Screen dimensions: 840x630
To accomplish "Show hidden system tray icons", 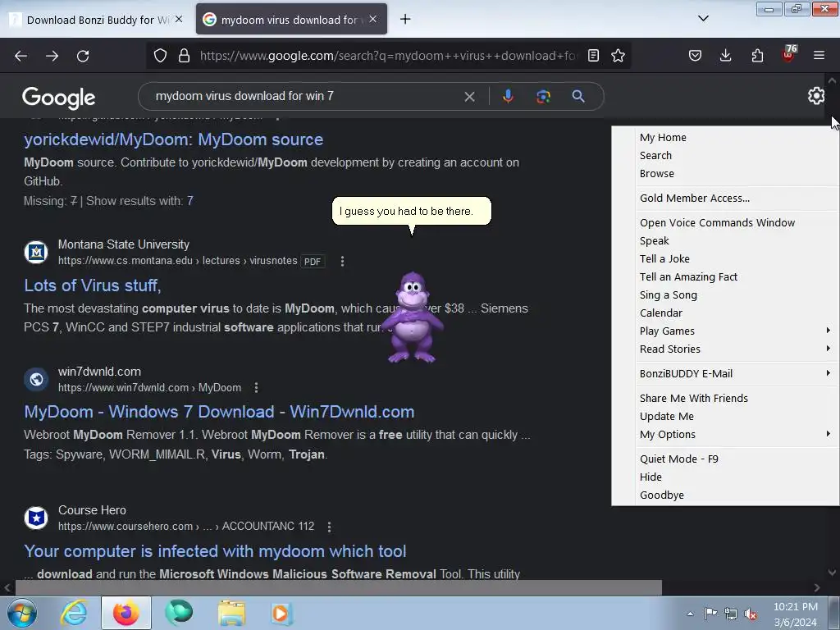I will [690, 614].
